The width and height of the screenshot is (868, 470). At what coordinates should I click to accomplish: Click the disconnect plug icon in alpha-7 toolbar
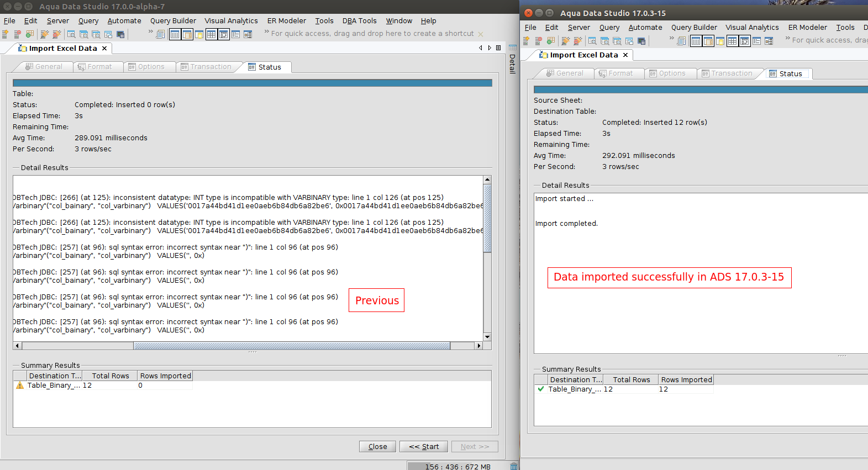point(56,34)
